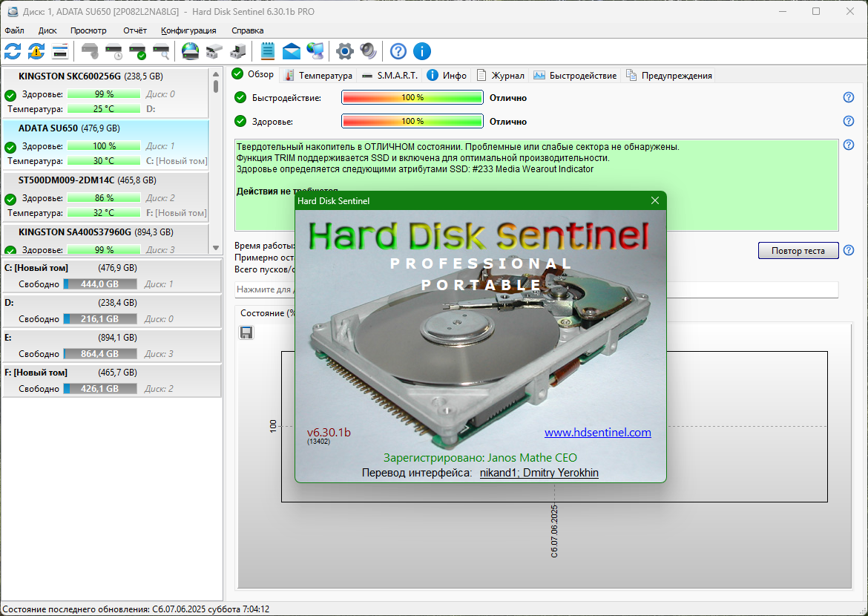Switch to the S.M.A.R.T. tab
Screen dimensions: 868x616
tap(390, 75)
